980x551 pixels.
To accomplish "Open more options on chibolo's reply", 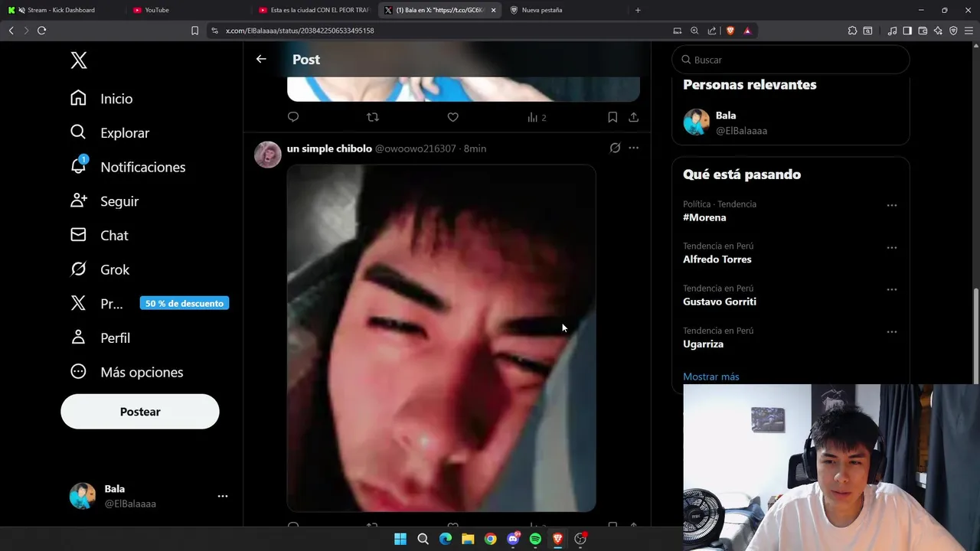I will 633,148.
